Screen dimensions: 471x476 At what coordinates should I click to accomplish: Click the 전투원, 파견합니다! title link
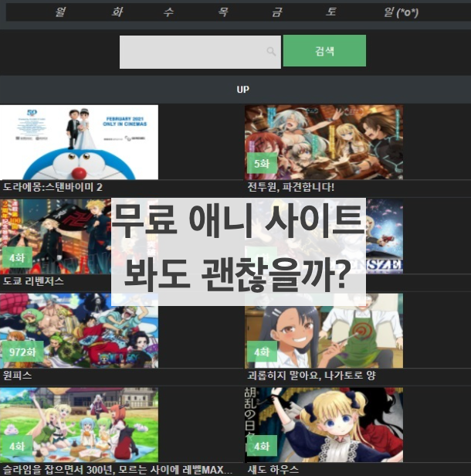tap(291, 187)
